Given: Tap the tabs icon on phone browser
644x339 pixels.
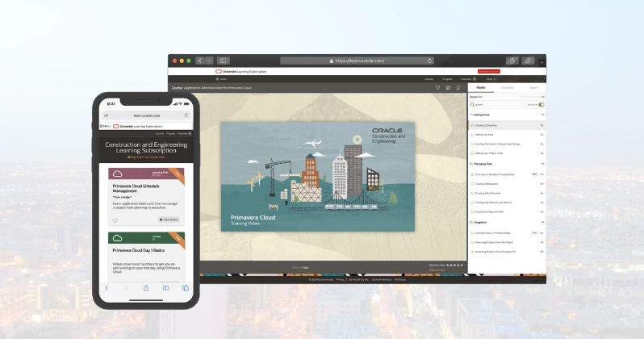Looking at the screenshot, I should 185,287.
